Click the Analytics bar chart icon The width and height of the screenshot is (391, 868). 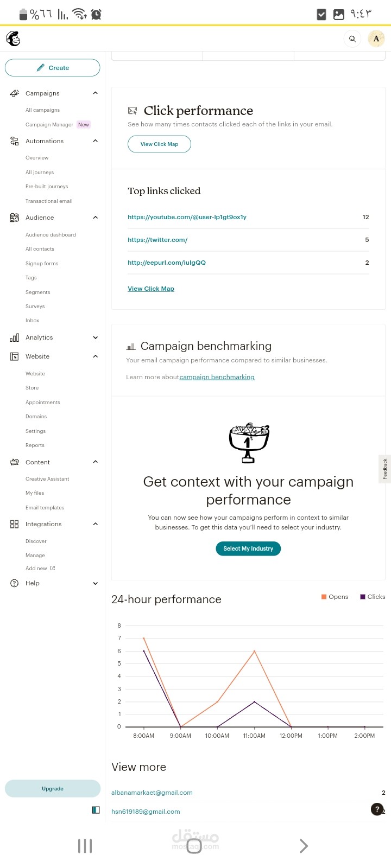15,337
